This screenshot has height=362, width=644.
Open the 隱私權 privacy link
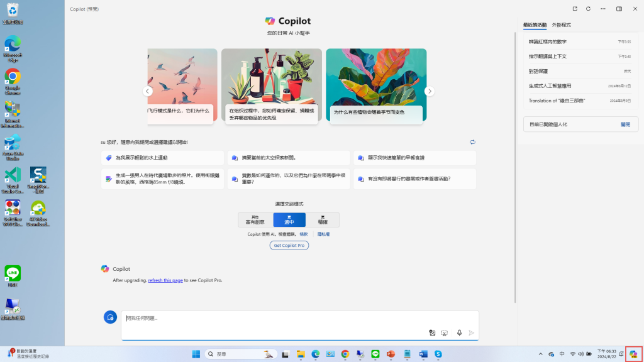(x=323, y=234)
